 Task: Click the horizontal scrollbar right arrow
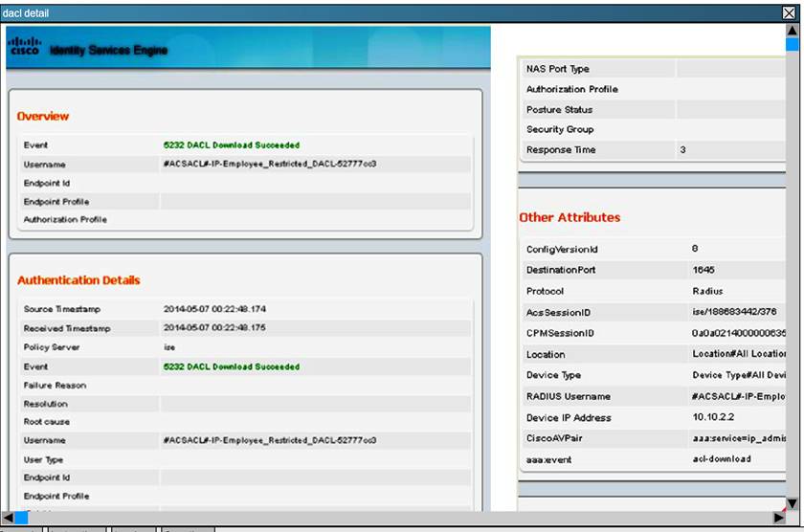(x=778, y=518)
